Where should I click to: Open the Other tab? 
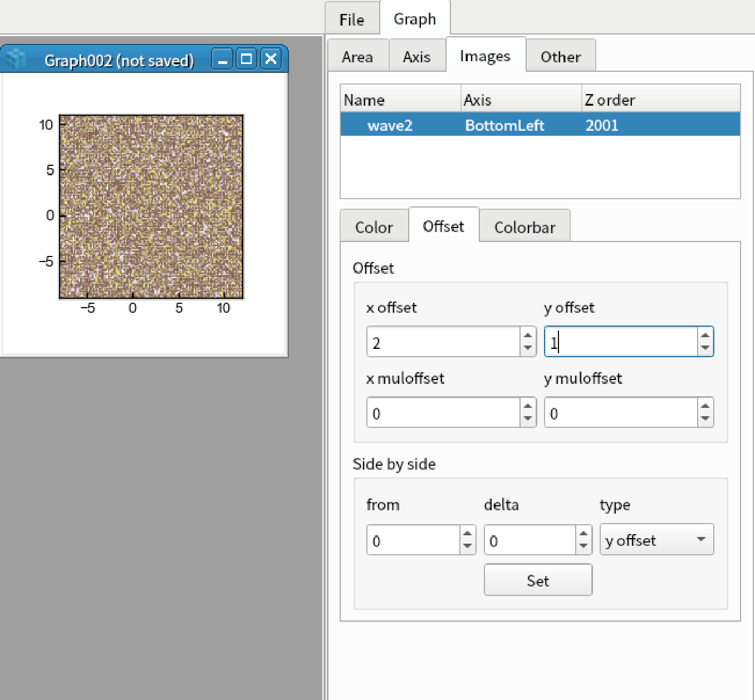pos(561,57)
